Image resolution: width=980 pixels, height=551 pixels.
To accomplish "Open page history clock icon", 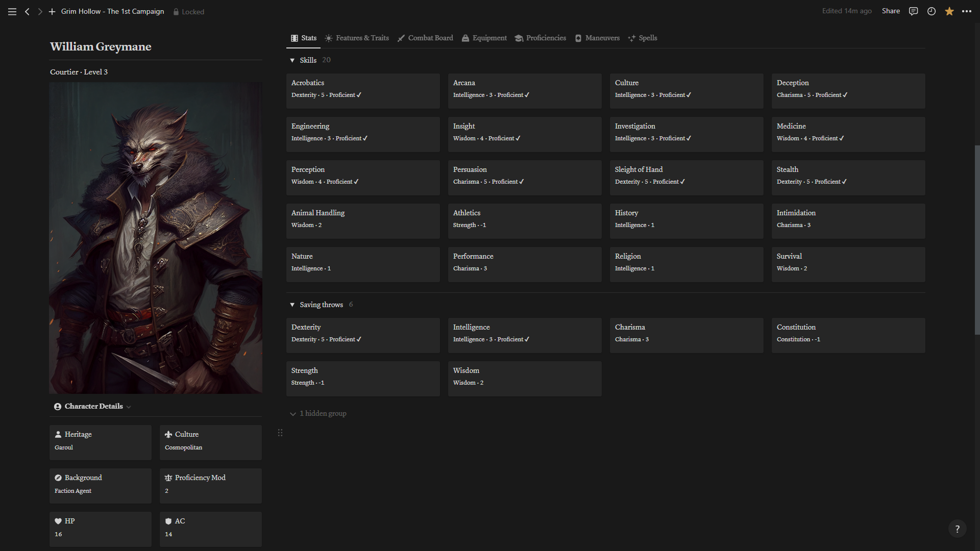I will click(931, 11).
